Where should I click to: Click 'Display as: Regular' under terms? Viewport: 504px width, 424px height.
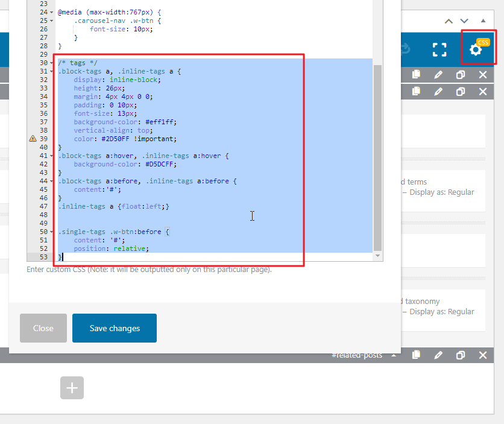[x=442, y=192]
